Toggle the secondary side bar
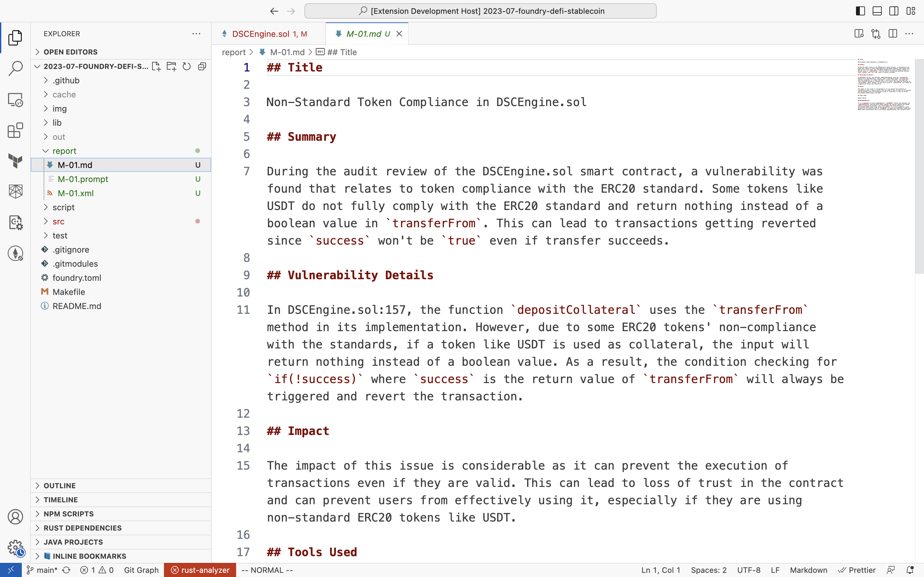This screenshot has height=577, width=924. (894, 11)
